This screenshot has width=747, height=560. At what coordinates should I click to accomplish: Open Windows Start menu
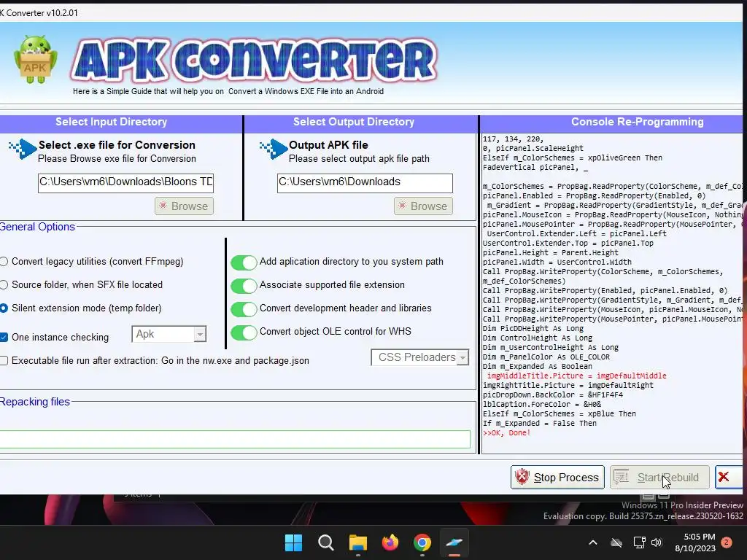(293, 542)
